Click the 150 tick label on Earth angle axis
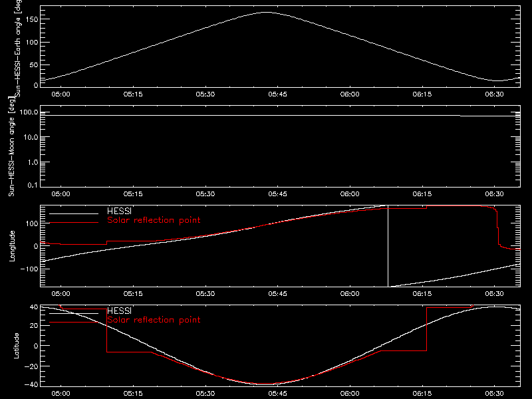The image size is (532, 399). [31, 19]
